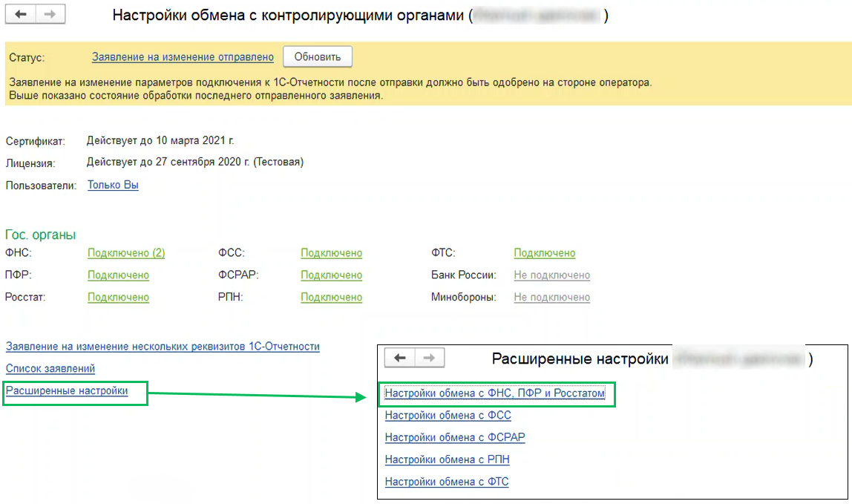852x504 pixels.
Task: Click the 'Гос. органы' section heading
Action: click(41, 235)
